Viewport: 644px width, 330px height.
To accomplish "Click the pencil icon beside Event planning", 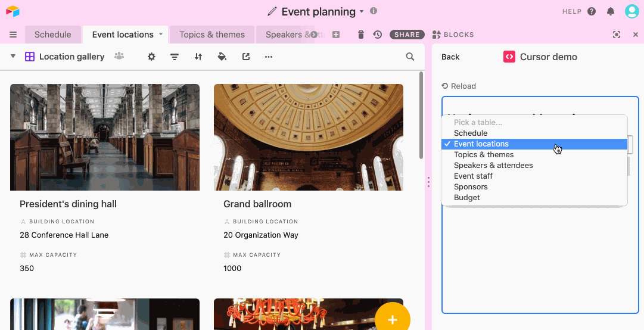I will coord(272,11).
